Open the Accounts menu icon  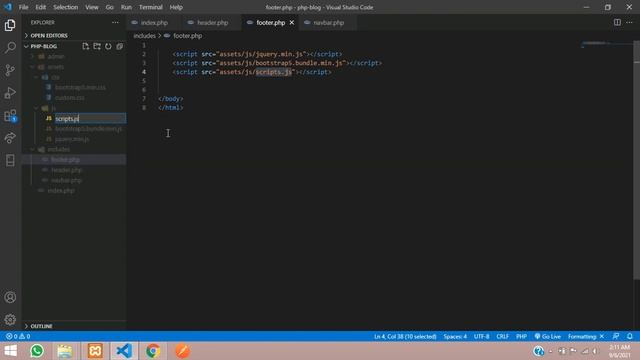10,297
